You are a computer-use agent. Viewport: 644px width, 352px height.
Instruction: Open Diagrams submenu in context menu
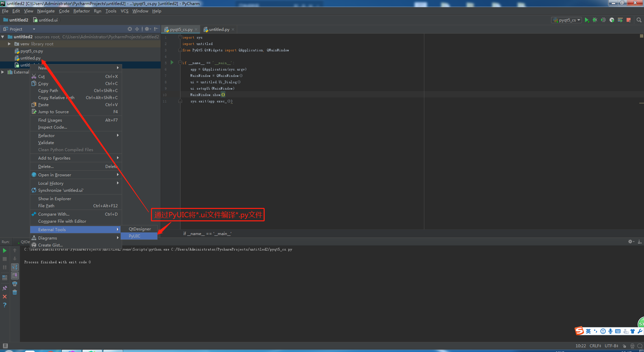tap(76, 238)
